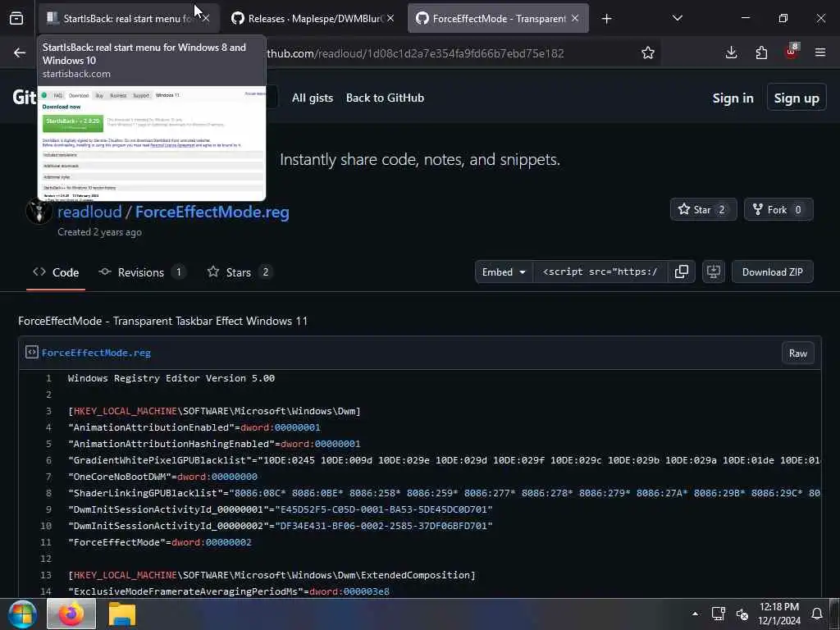Open readloud user avatar

[39, 212]
